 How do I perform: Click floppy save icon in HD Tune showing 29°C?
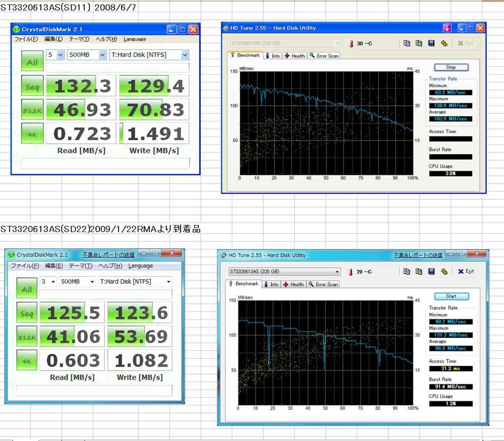(431, 271)
